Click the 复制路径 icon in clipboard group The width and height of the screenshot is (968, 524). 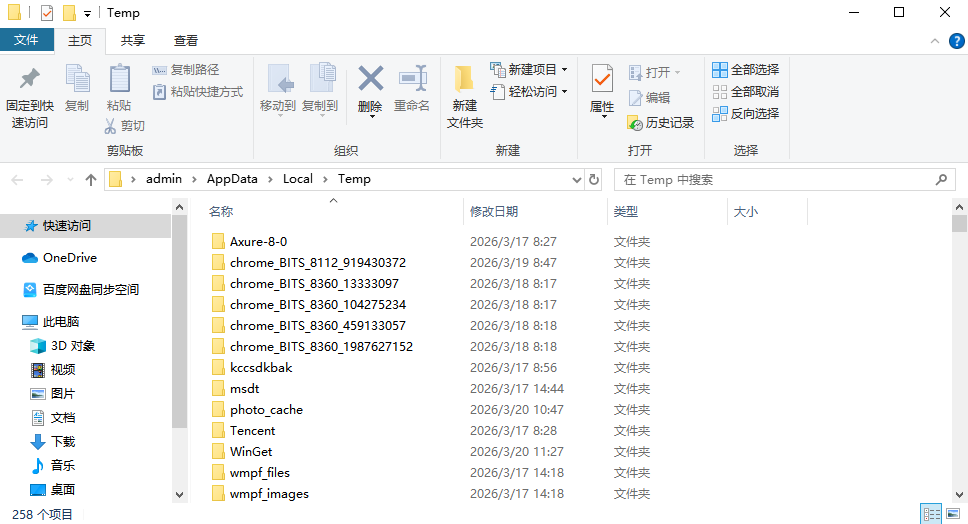tap(160, 70)
